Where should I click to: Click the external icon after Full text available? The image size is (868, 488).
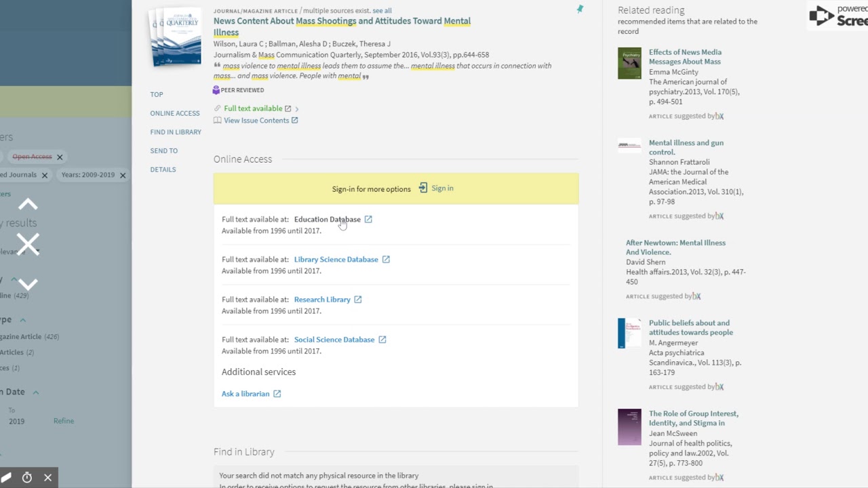coord(288,108)
